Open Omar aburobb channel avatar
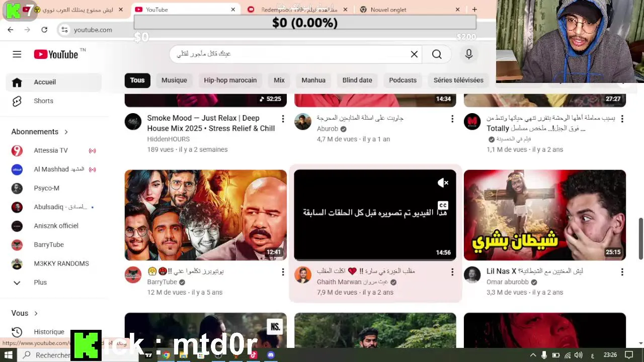Image resolution: width=644 pixels, height=362 pixels. (x=472, y=275)
